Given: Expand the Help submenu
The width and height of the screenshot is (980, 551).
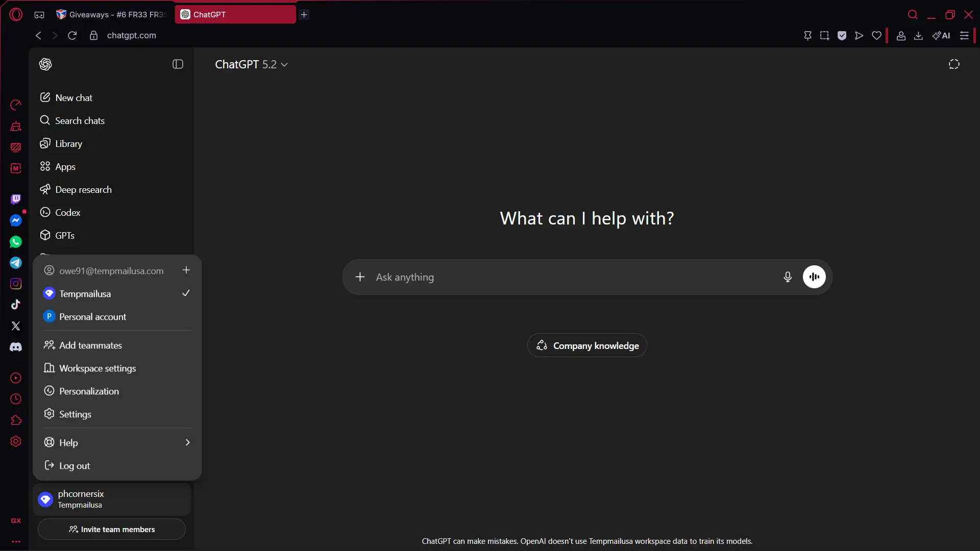Looking at the screenshot, I should click(117, 442).
